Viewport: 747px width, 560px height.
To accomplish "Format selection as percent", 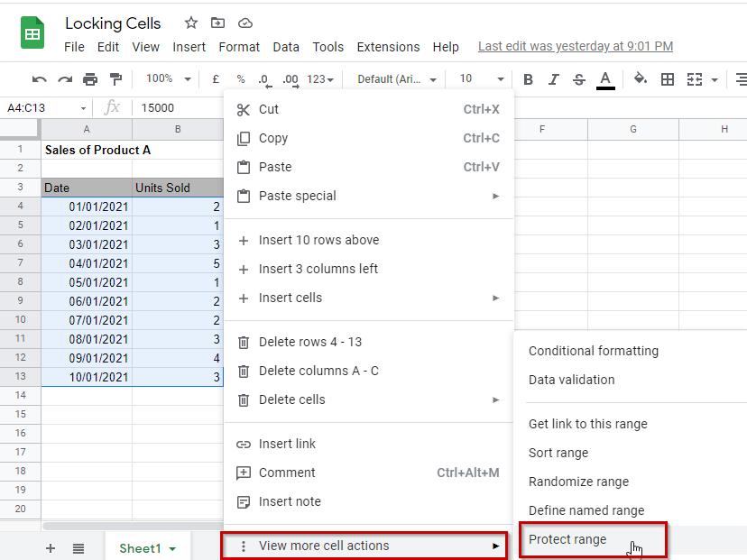I will click(x=241, y=79).
